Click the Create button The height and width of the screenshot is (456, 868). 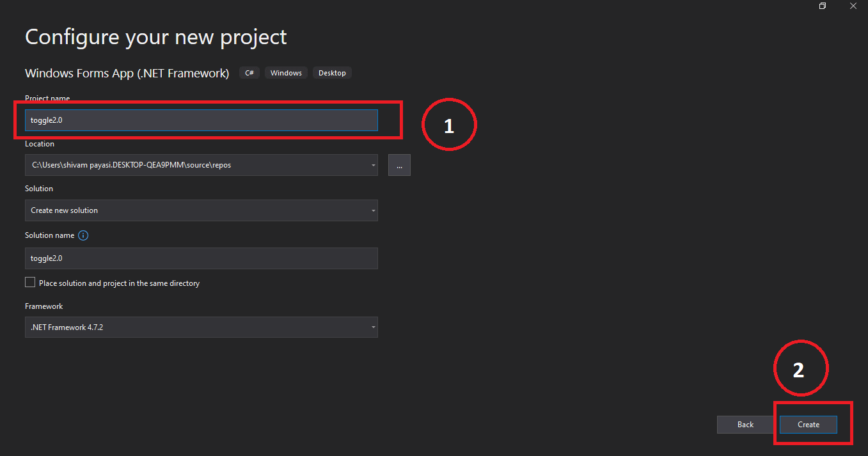pos(808,424)
